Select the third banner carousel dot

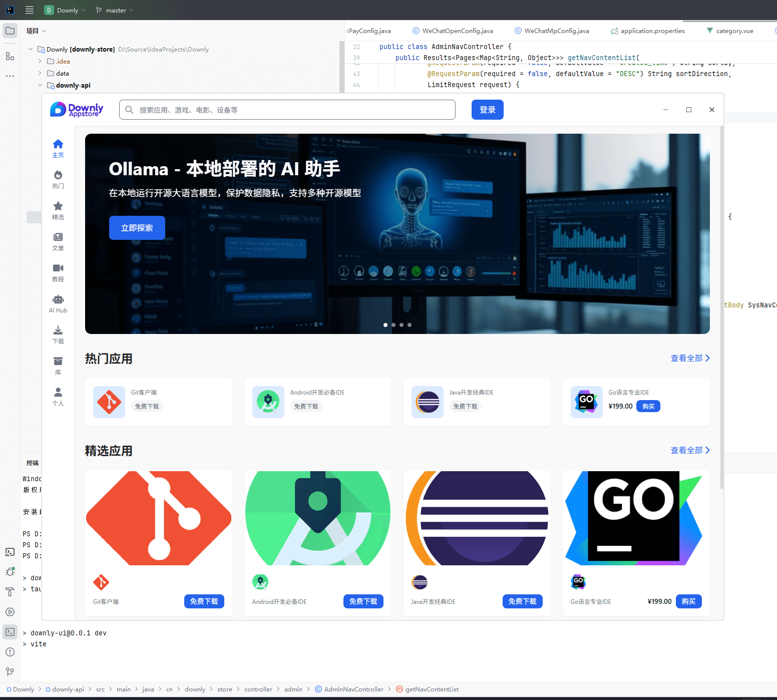[402, 325]
